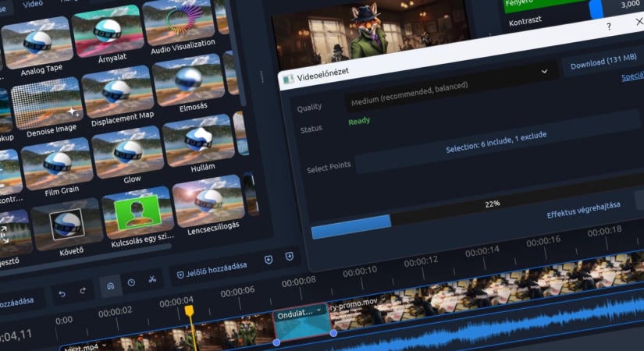Click Jelölő hozzáadása button
The height and width of the screenshot is (351, 644).
pyautogui.click(x=212, y=270)
